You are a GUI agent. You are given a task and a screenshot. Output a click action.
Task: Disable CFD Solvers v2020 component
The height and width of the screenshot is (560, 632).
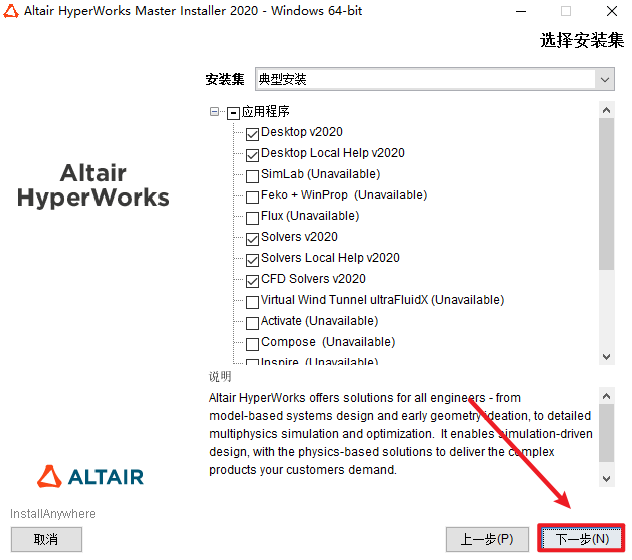point(252,281)
